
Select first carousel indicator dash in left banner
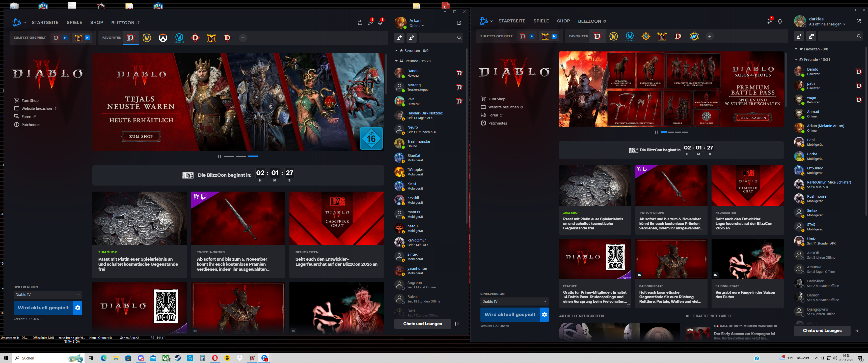(x=229, y=156)
